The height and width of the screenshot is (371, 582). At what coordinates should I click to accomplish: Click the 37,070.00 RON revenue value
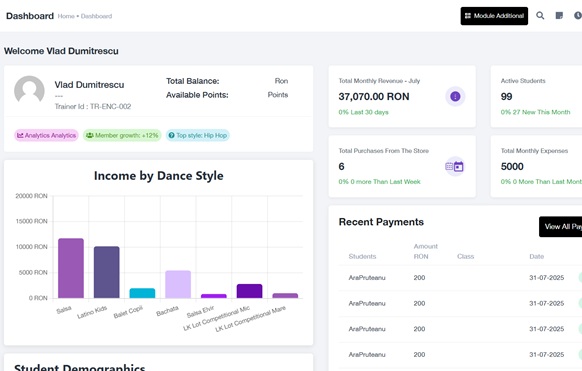point(374,96)
